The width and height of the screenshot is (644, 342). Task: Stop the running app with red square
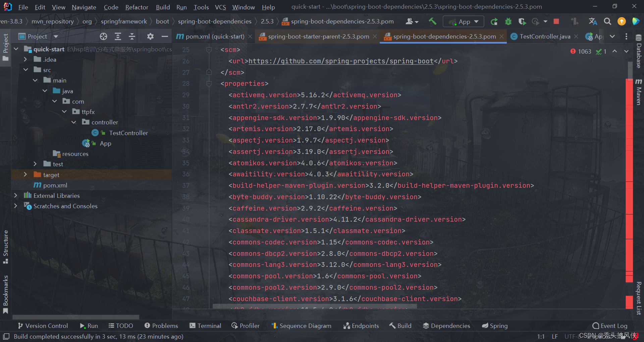click(x=556, y=21)
